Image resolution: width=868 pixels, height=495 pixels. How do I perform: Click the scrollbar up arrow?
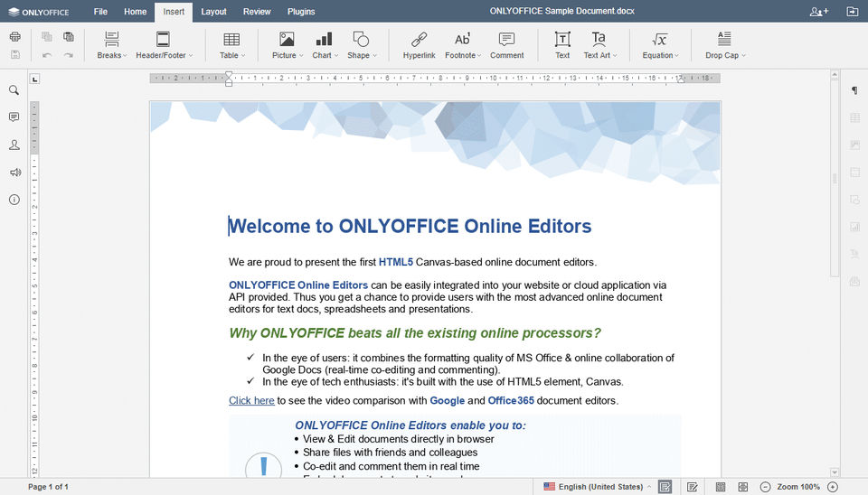(x=835, y=75)
